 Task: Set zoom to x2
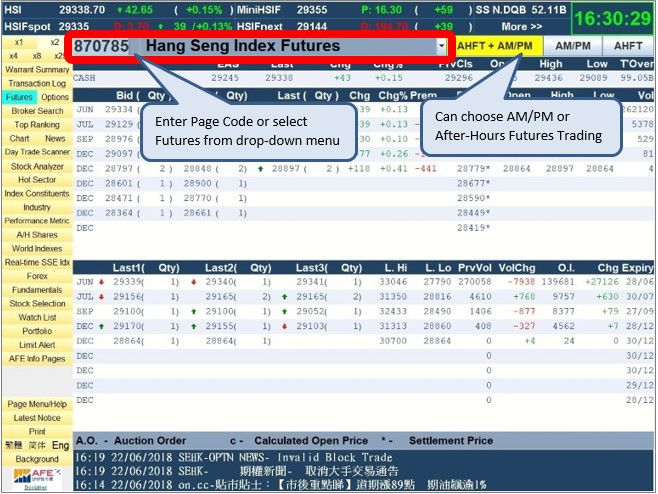[55, 42]
